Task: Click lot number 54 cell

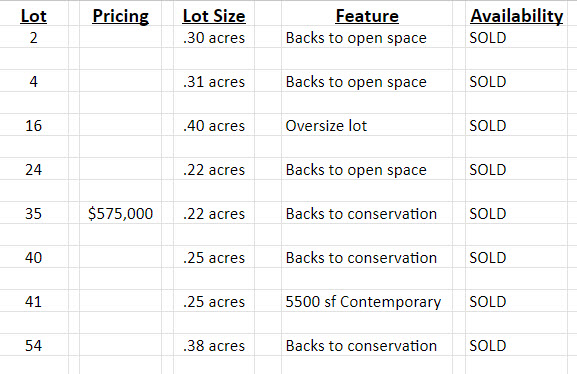Action: pyautogui.click(x=33, y=346)
